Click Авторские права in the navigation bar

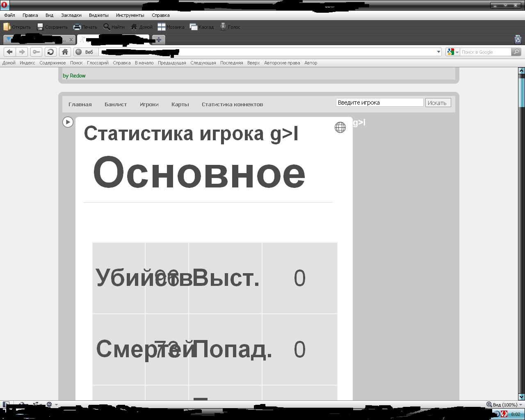tap(282, 63)
